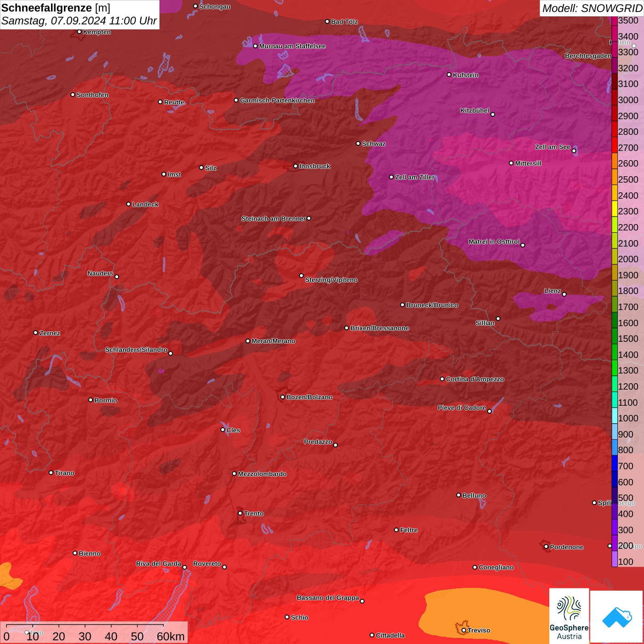Click the Belluno label

(474, 495)
